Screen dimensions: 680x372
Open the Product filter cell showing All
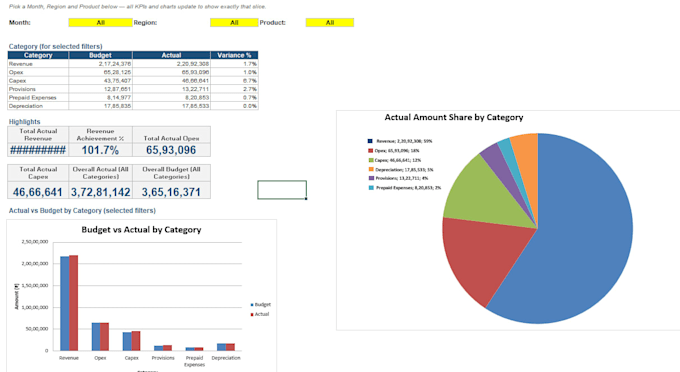pyautogui.click(x=330, y=23)
